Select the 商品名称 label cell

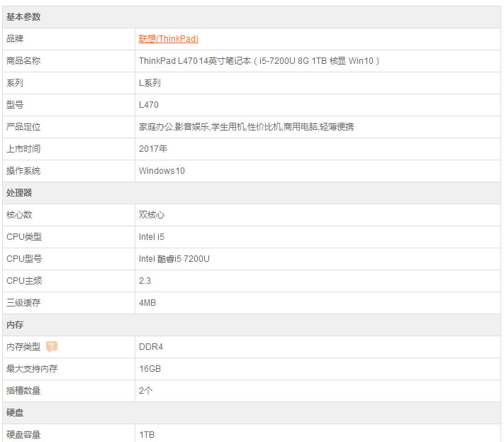(69, 61)
